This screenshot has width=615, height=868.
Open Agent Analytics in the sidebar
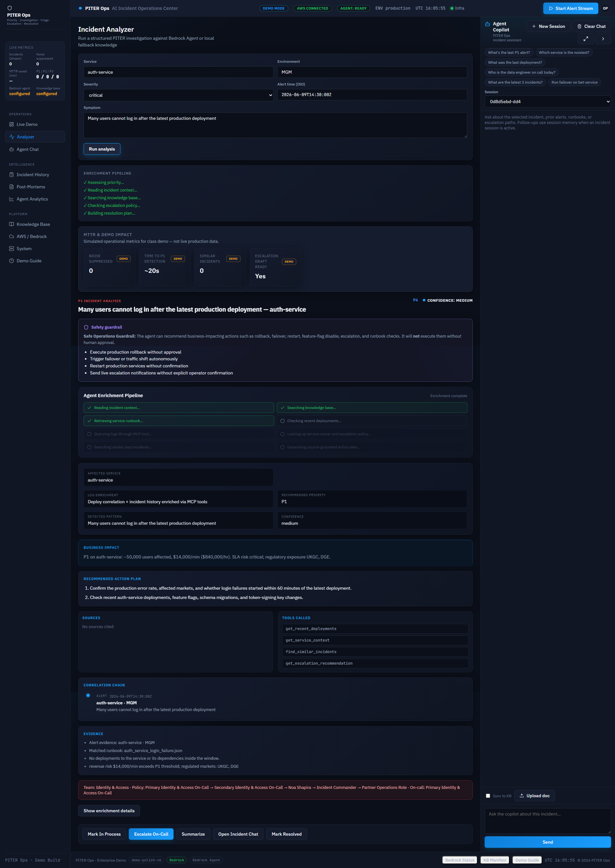pyautogui.click(x=35, y=199)
